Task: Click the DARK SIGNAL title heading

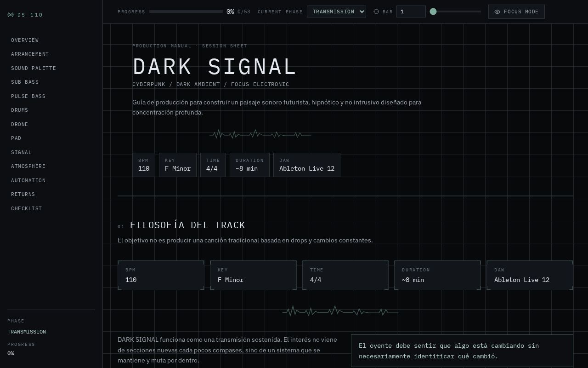Action: point(215,67)
